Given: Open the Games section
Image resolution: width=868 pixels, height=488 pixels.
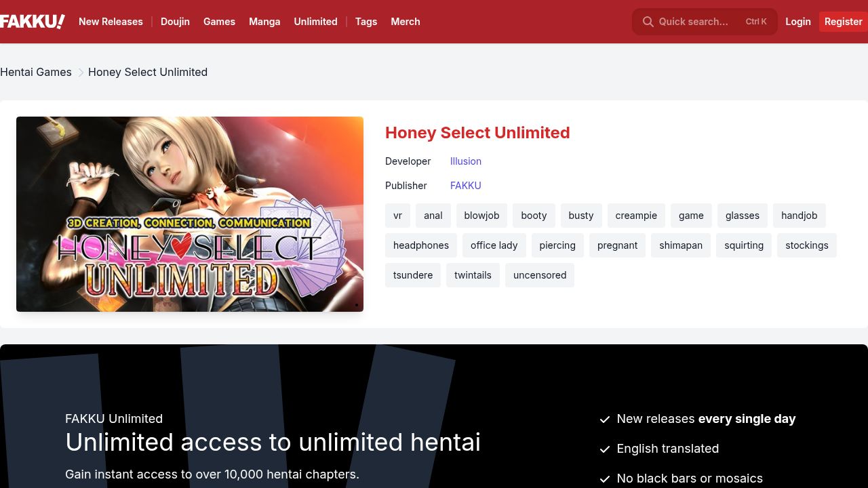Looking at the screenshot, I should click(219, 22).
